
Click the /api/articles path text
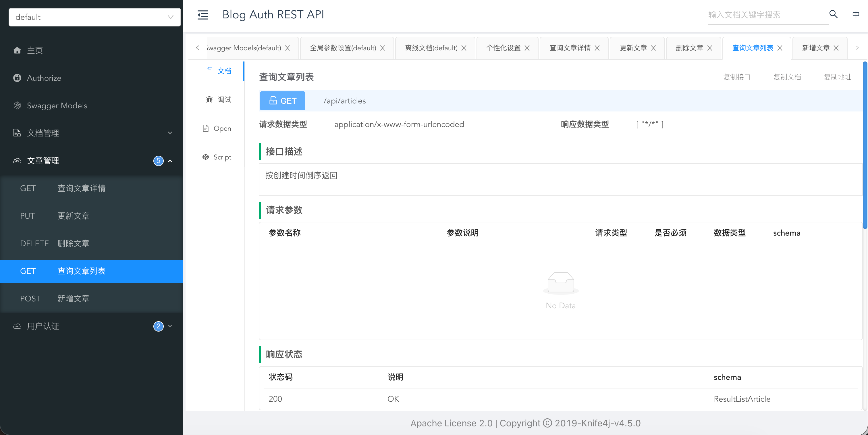[344, 101]
